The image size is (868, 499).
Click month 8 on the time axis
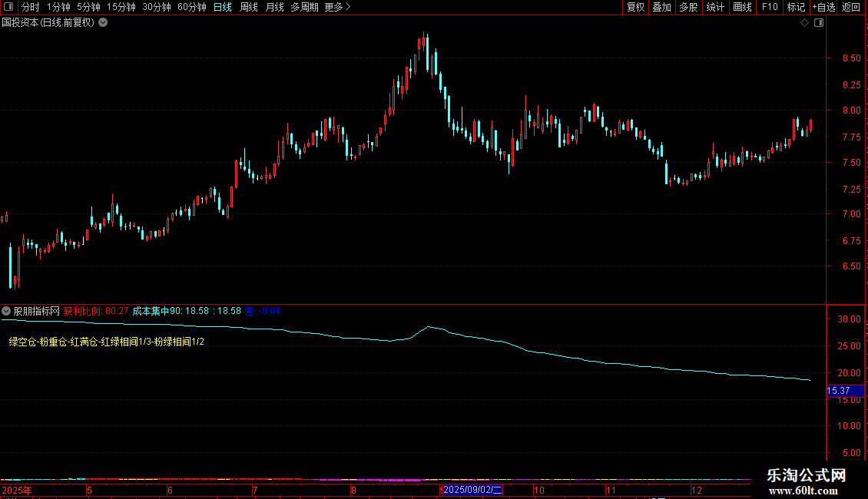coord(353,490)
